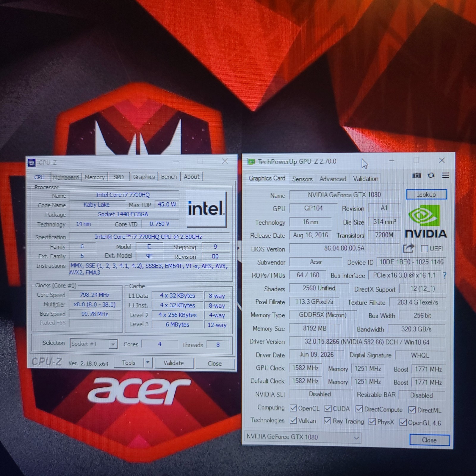Viewport: 476px width, 476px height.
Task: Click the Code Name value Kaby Lake
Action: 97,205
